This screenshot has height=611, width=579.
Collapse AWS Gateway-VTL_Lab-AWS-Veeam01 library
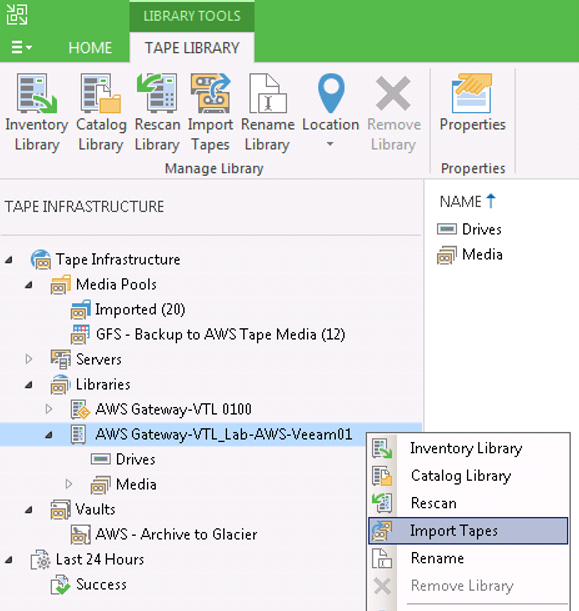(49, 435)
